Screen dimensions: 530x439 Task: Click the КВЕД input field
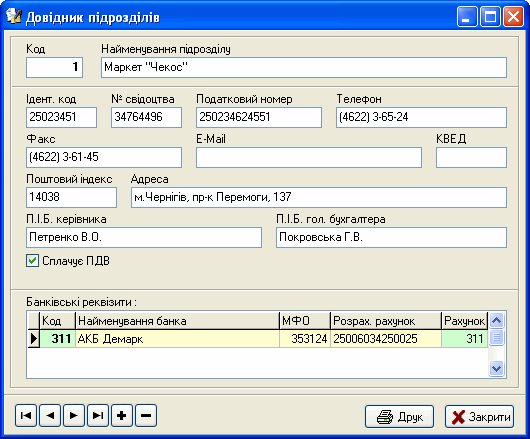pyautogui.click(x=471, y=157)
